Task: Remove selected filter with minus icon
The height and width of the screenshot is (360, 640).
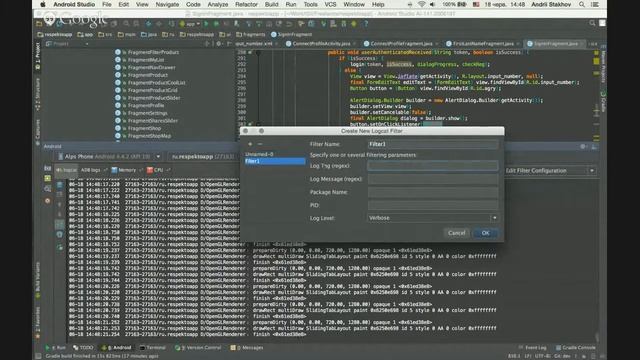Action: 260,144
